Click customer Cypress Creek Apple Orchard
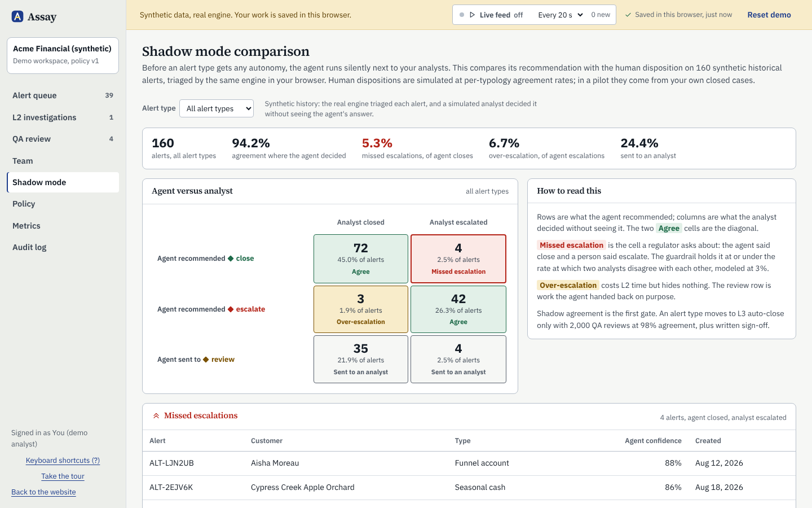This screenshot has height=508, width=812. (x=303, y=488)
